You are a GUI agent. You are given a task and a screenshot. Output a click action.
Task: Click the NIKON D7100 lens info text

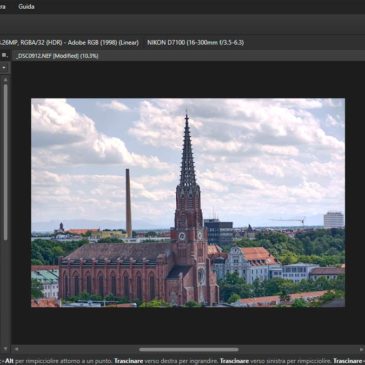(x=195, y=43)
